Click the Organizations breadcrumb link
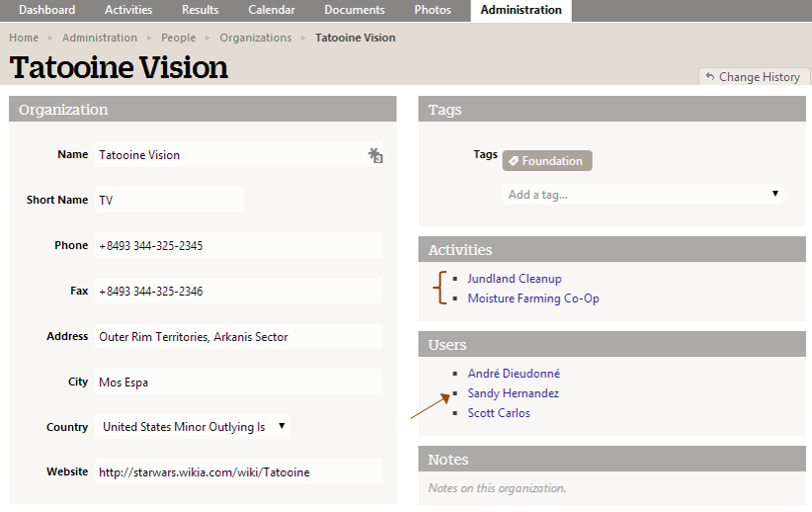 coord(256,38)
